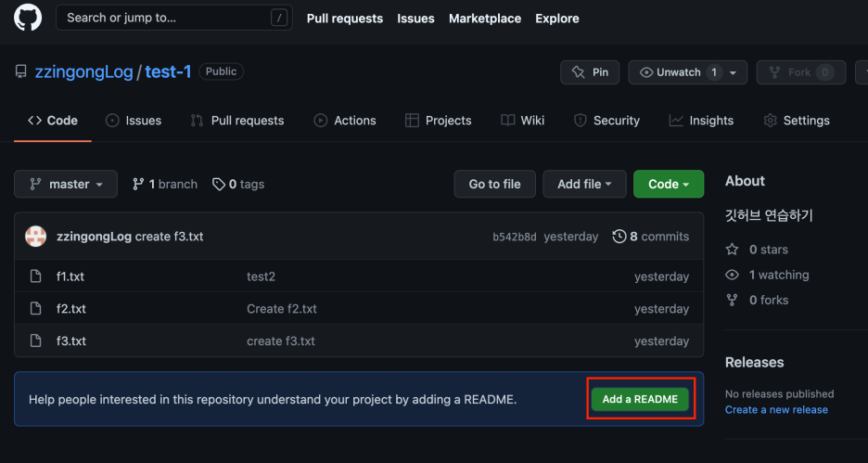Open the f2.txt file

point(70,308)
